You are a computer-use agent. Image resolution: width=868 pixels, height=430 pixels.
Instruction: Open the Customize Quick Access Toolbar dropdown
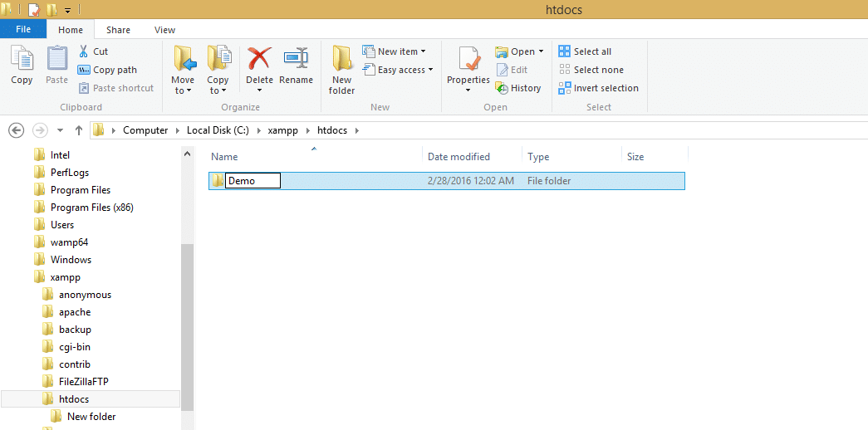[67, 10]
